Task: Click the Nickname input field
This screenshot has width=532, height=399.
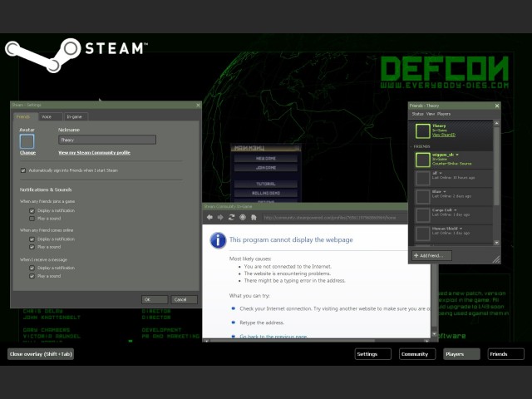Action: click(107, 140)
